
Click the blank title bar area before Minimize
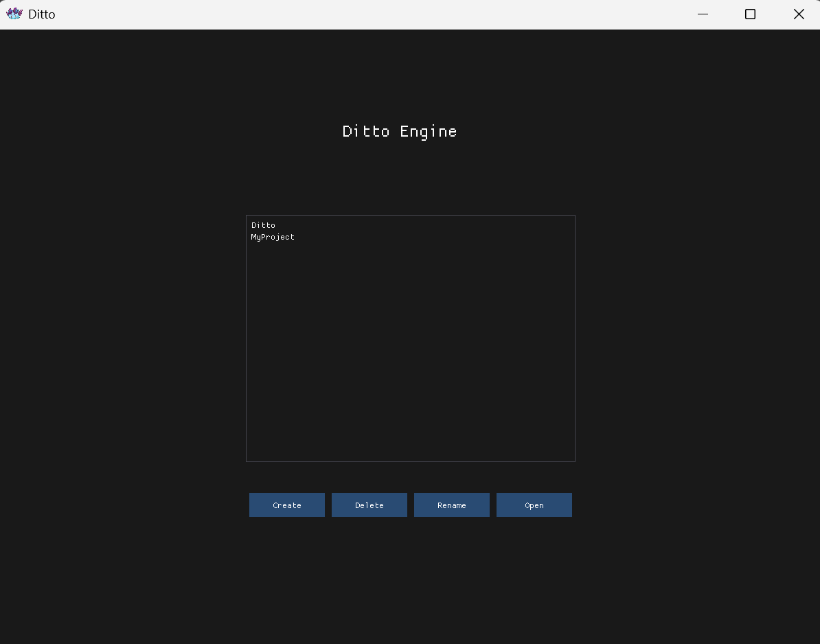366,14
